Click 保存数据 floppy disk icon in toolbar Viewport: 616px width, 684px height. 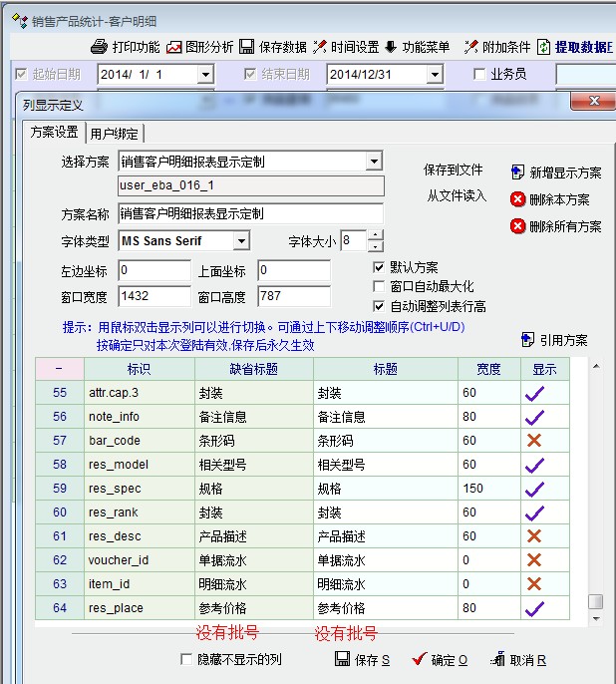[247, 47]
